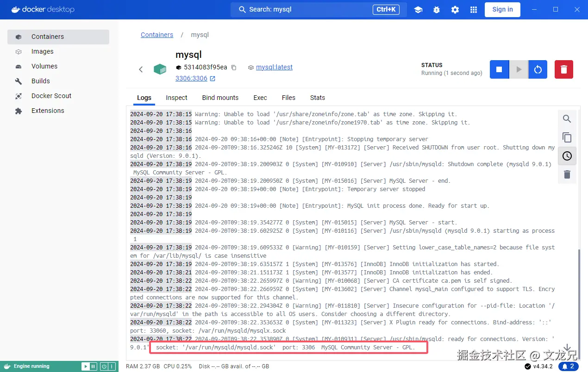
Task: Click the greyed-out Start play button
Action: pyautogui.click(x=519, y=69)
